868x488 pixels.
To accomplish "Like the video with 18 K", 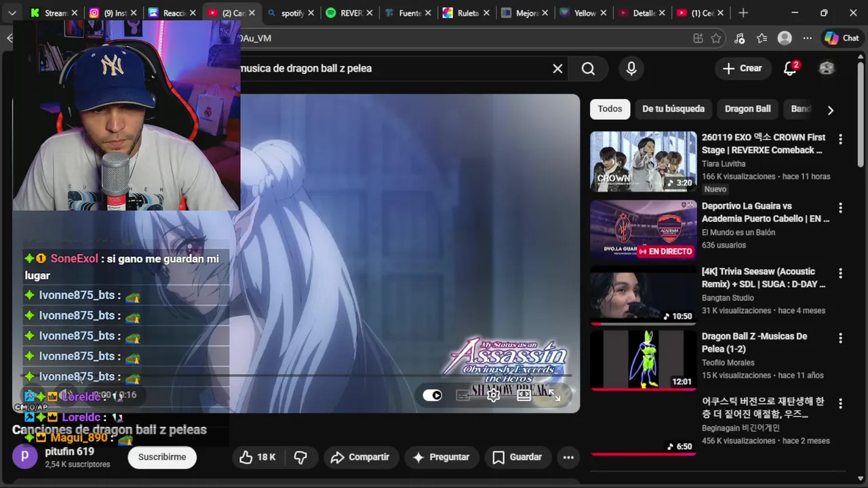I will click(257, 457).
